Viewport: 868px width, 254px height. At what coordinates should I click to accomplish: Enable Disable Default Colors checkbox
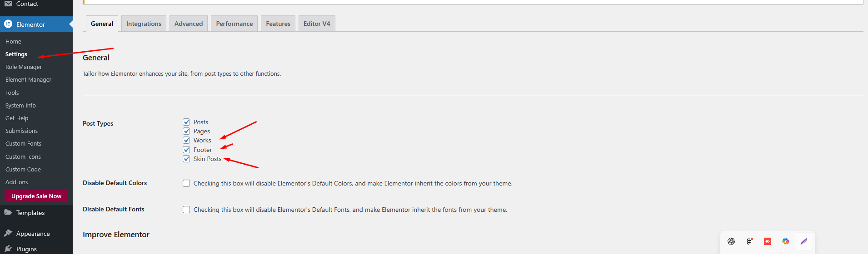coord(186,183)
